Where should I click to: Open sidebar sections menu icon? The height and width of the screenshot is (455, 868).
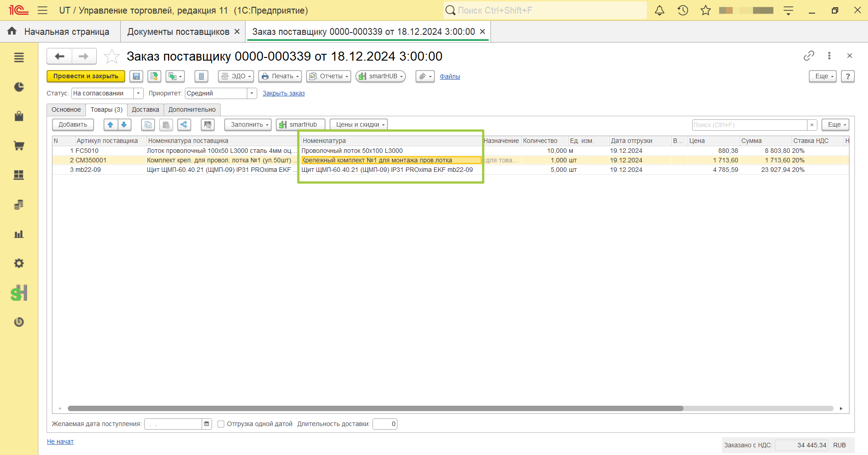point(19,57)
